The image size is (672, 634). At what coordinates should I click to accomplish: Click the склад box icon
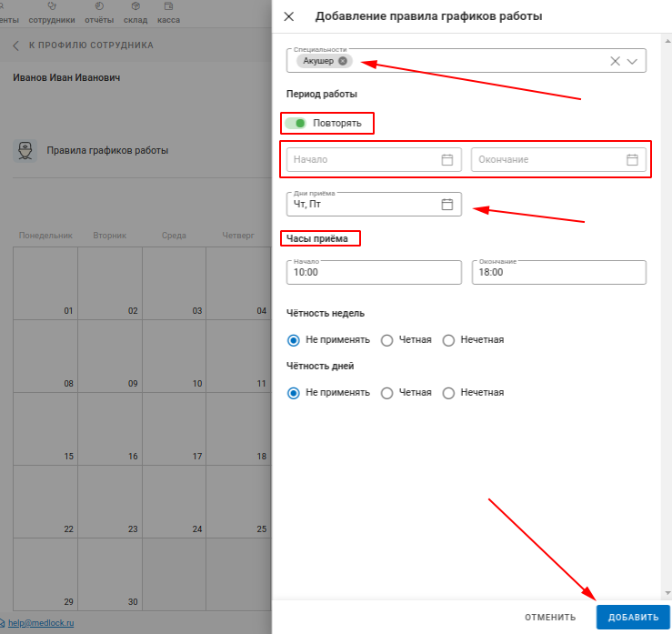click(135, 6)
